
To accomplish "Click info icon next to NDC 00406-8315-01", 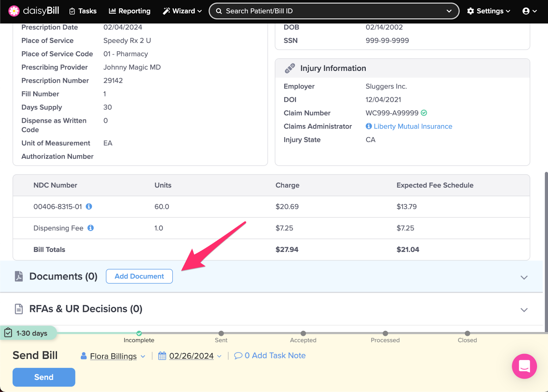I will [x=89, y=206].
